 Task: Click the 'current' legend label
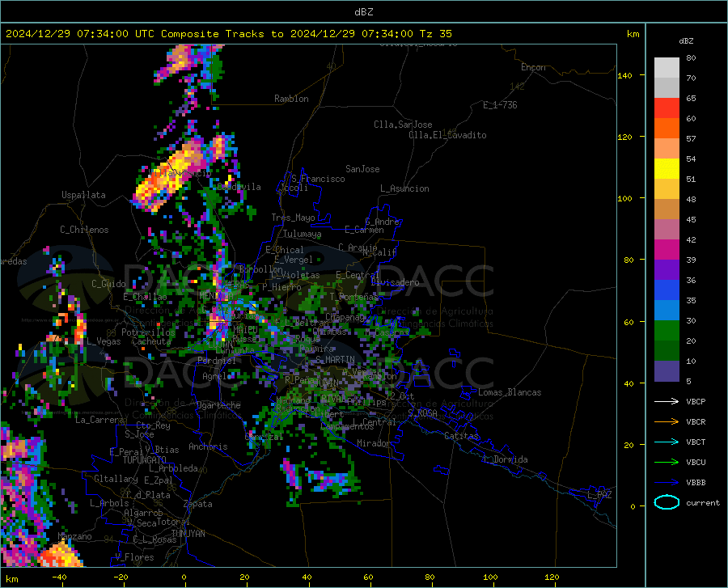[x=703, y=502]
